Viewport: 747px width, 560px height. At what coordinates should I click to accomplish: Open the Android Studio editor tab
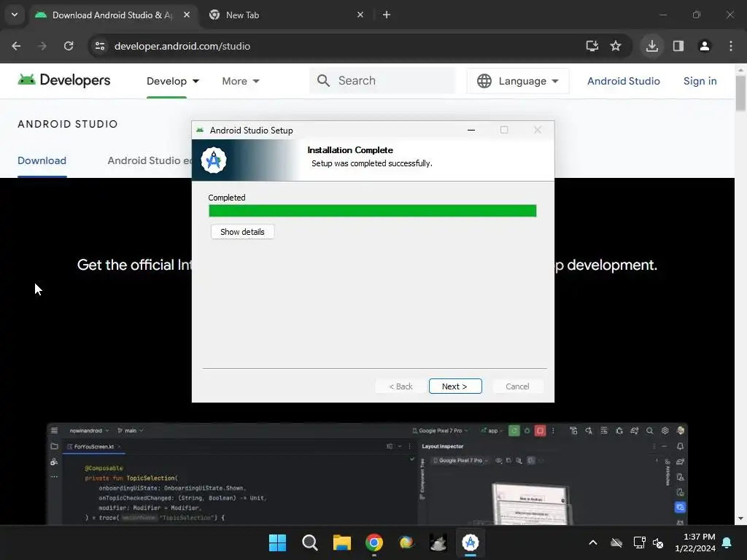(x=149, y=160)
